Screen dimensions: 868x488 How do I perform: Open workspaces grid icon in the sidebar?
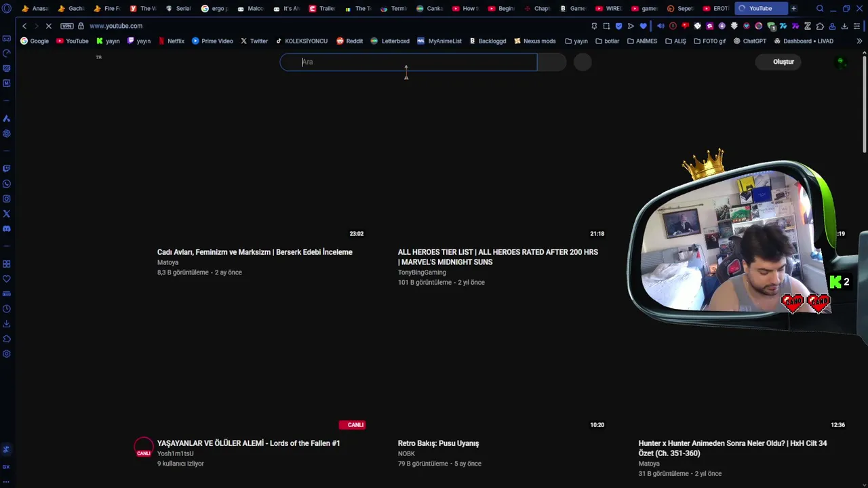point(7,264)
